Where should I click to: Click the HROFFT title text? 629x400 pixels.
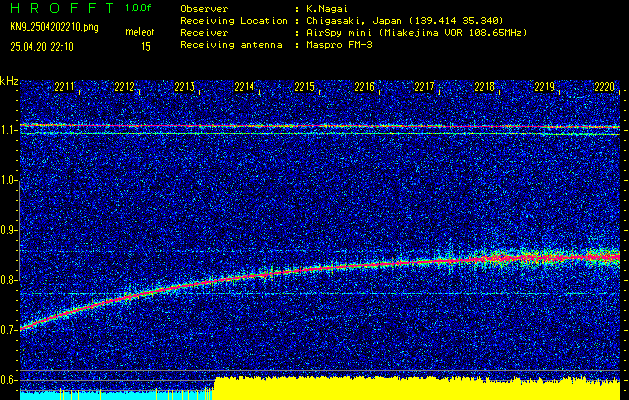coord(63,7)
